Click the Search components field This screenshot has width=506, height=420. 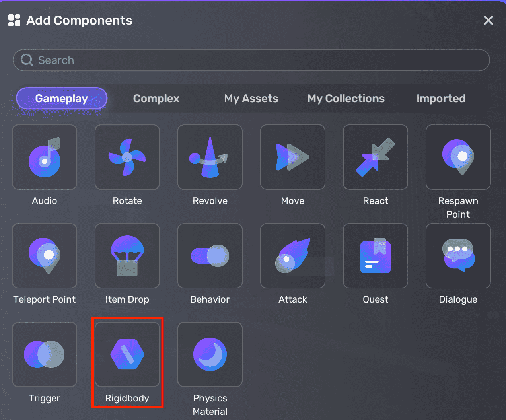251,60
